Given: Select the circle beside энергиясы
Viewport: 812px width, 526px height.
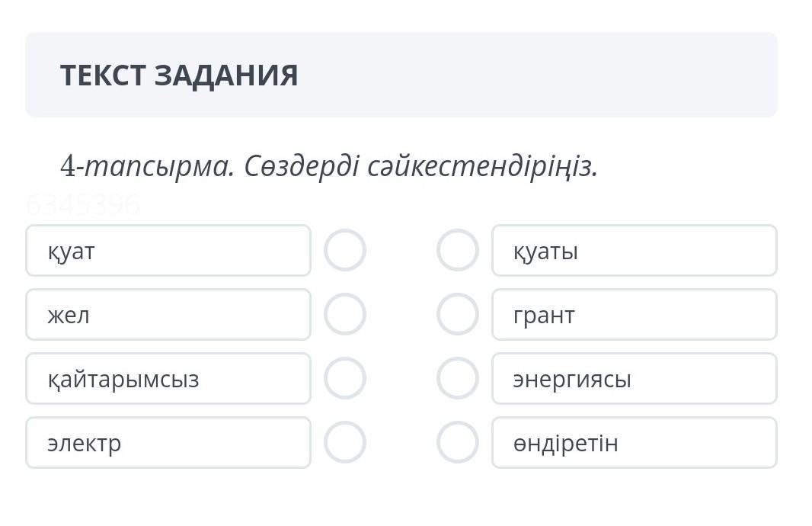Looking at the screenshot, I should pyautogui.click(x=458, y=378).
